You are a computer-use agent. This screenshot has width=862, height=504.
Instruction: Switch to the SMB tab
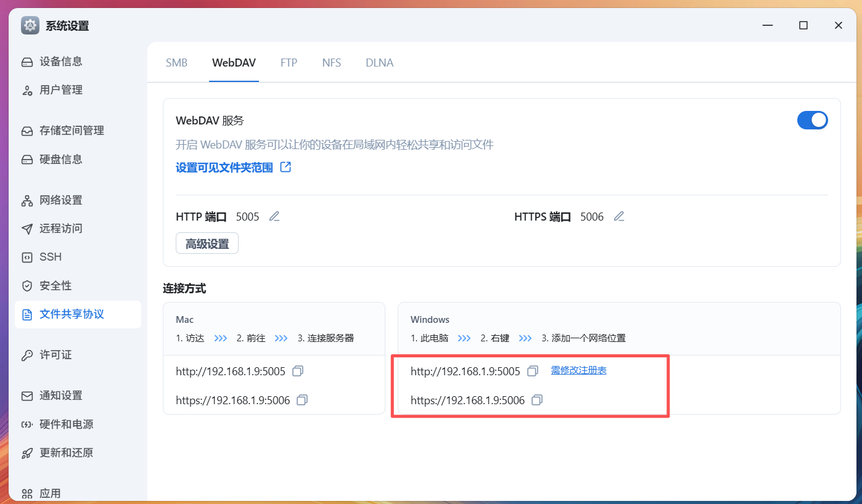coord(176,63)
